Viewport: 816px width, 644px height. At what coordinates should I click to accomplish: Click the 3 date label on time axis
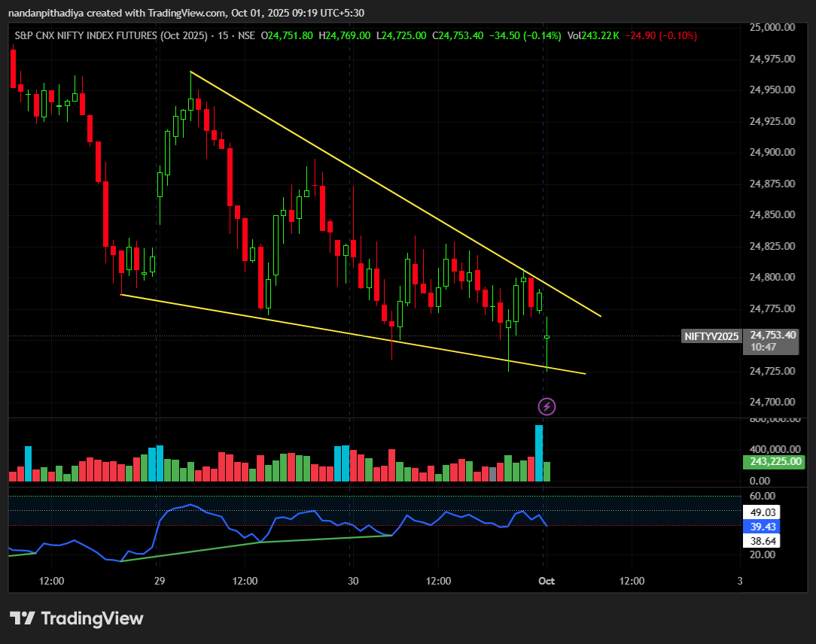coord(739,581)
